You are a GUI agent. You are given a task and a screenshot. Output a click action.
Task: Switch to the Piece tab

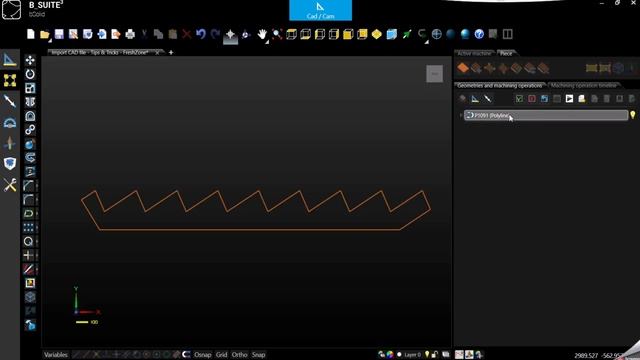coord(506,53)
